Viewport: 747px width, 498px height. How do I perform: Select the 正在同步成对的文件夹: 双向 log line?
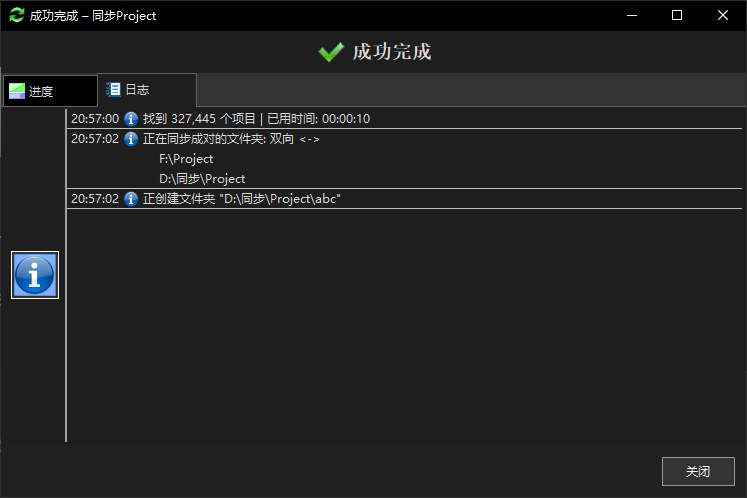coord(231,139)
